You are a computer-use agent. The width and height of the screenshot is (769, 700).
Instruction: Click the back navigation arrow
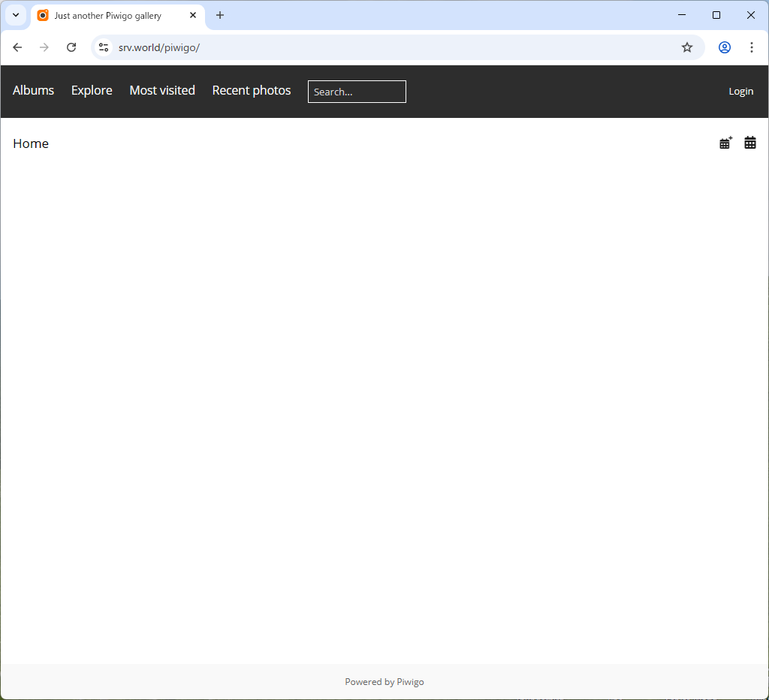point(17,47)
